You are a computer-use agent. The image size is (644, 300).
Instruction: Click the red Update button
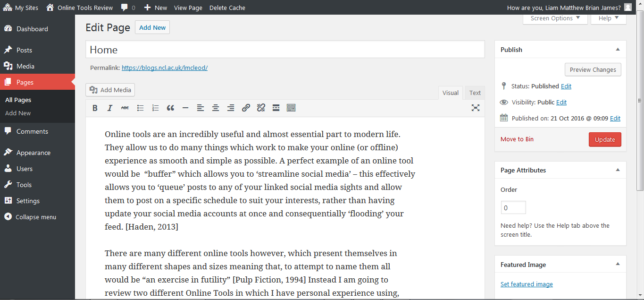tap(605, 139)
